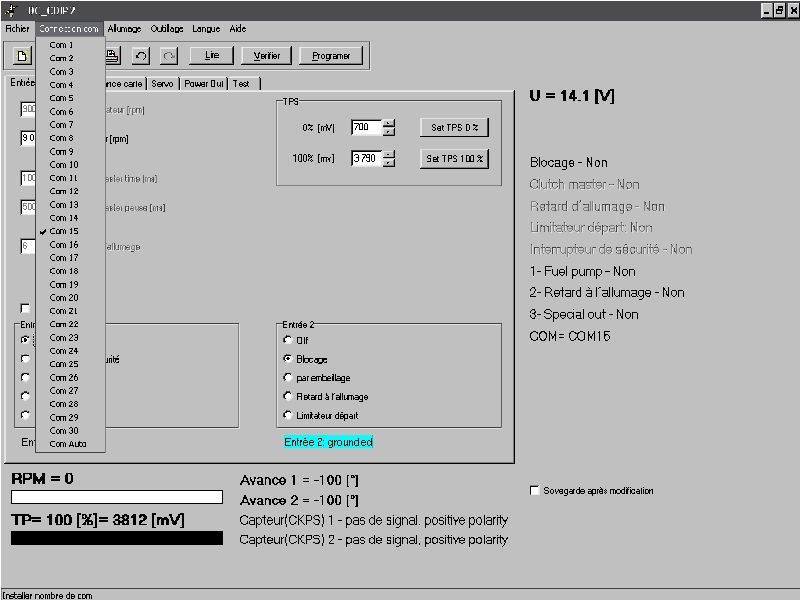Click the TPS 100% mV input field

(x=365, y=159)
